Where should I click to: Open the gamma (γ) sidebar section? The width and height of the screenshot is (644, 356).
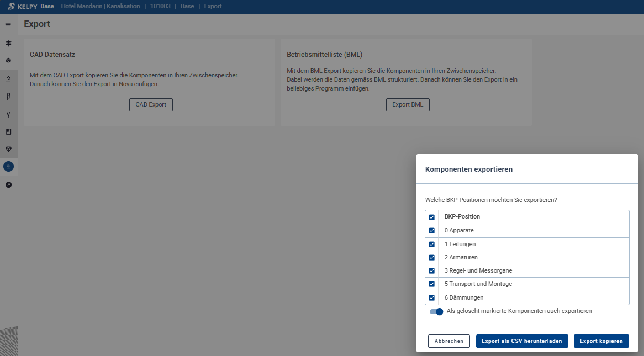tap(8, 114)
